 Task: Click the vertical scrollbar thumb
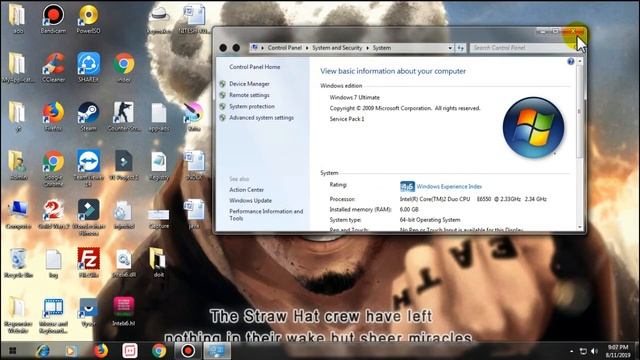(x=580, y=111)
